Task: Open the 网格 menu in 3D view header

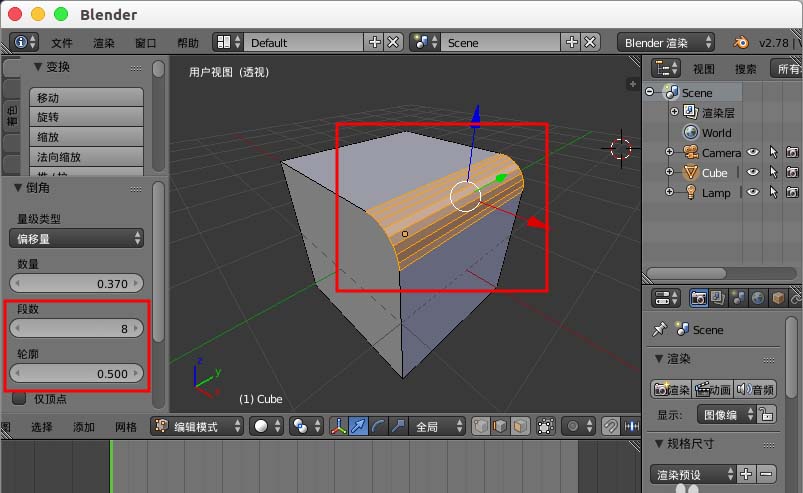Action: pos(125,426)
